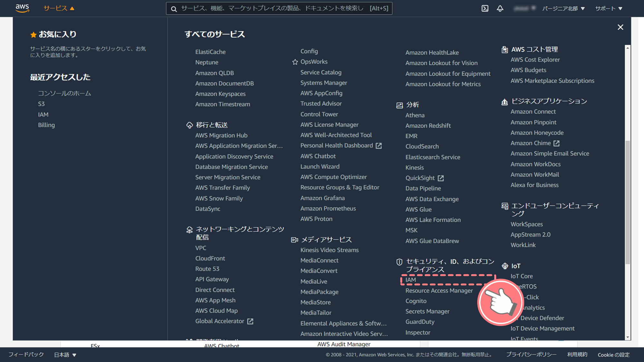644x362 pixels.
Task: Click the services list scrollbar
Action: (x=627, y=203)
